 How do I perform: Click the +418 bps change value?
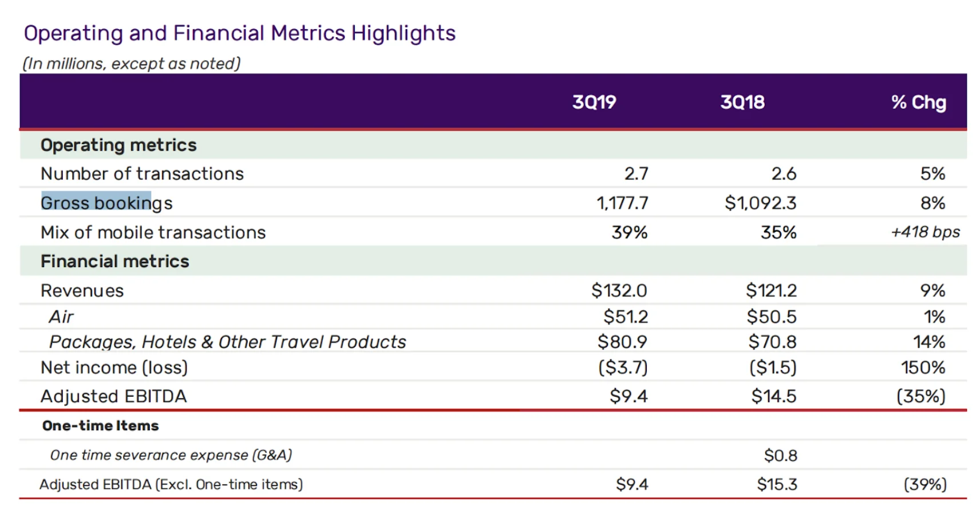pos(924,232)
